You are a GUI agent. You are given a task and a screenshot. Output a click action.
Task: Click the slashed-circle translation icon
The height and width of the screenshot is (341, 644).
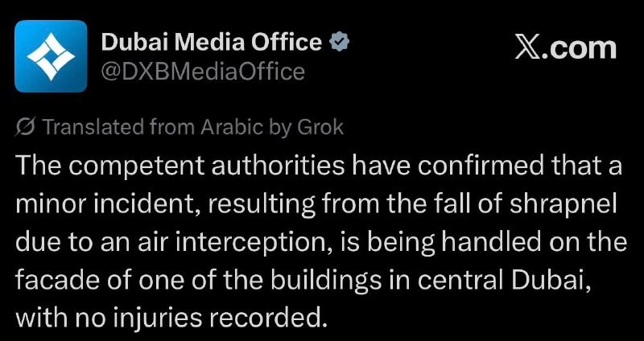point(24,126)
